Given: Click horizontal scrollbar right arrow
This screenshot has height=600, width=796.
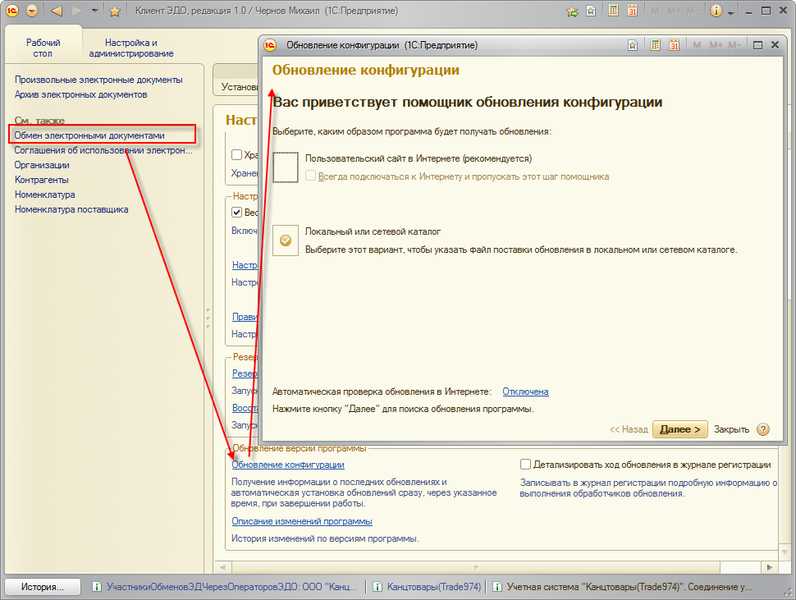Looking at the screenshot, I should tap(770, 567).
